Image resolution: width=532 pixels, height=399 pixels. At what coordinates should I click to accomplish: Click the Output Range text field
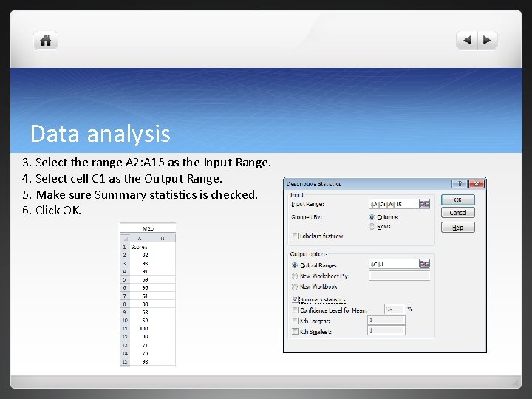click(394, 264)
